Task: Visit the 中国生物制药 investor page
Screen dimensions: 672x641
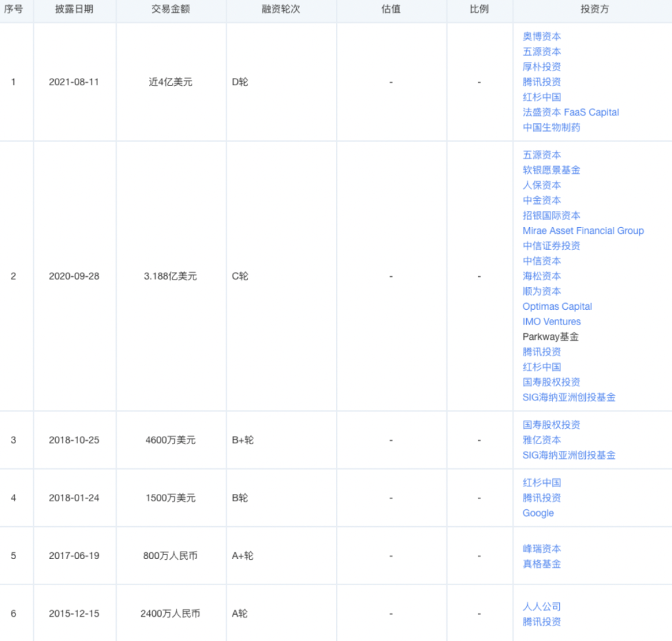Action: (552, 127)
